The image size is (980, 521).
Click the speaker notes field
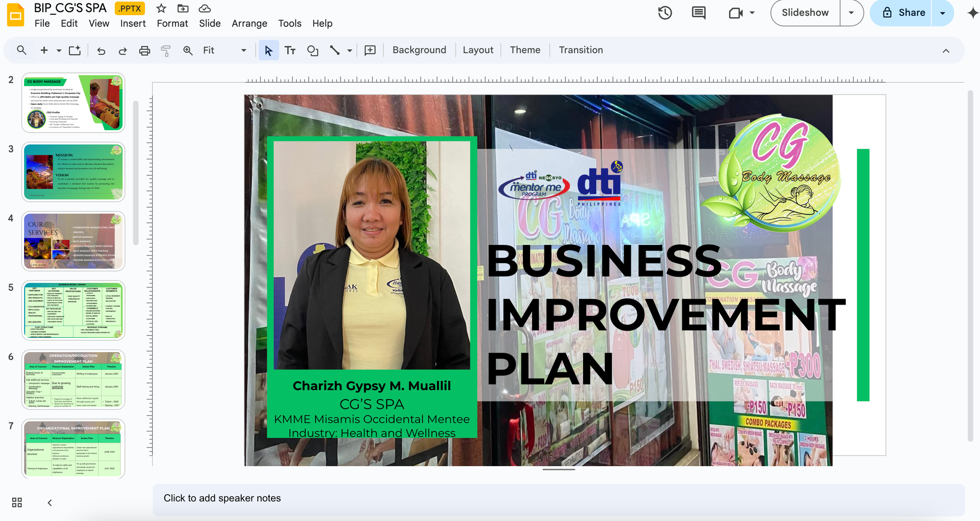click(559, 499)
